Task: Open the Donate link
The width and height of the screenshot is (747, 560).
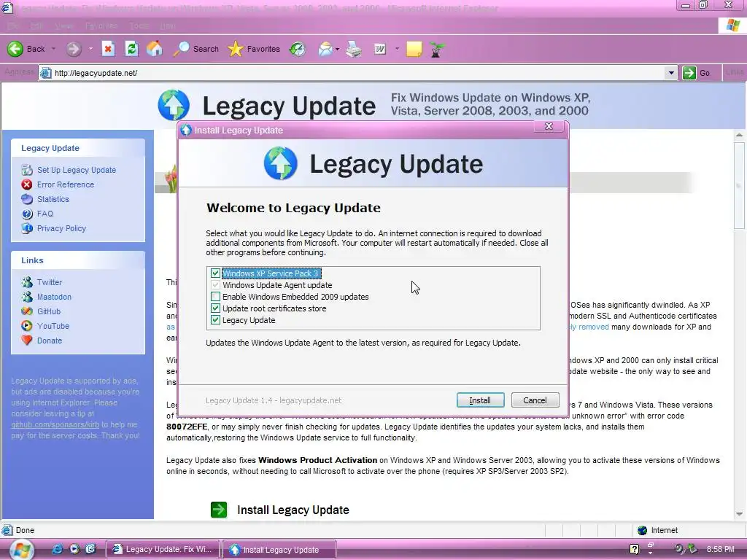Action: coord(50,341)
